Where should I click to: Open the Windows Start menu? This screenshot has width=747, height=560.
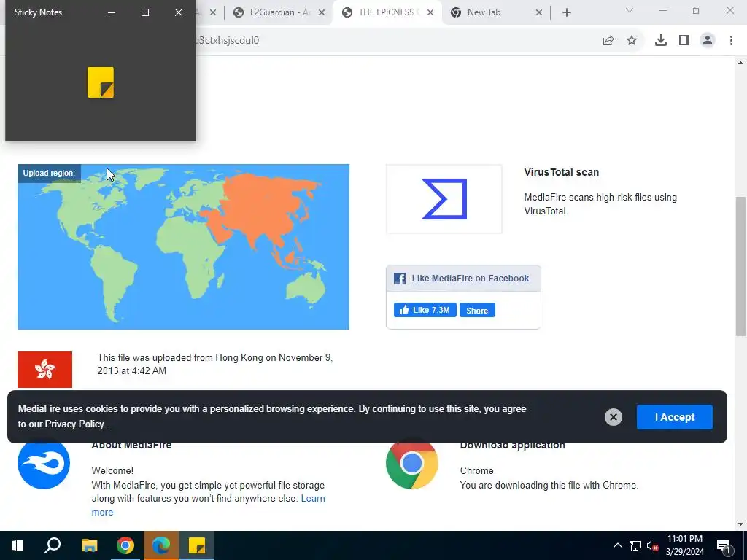coord(18,545)
